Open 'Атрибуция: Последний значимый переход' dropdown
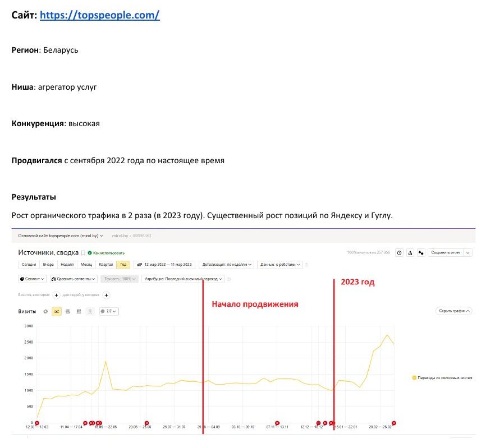 click(183, 279)
